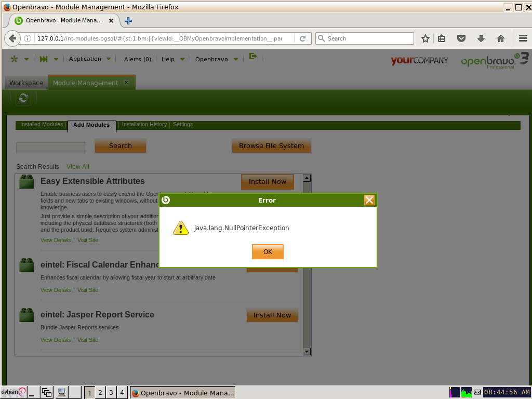Install Easy Extensible Attributes with Install Now
Viewport: 532px width, 399px height.
[268, 181]
